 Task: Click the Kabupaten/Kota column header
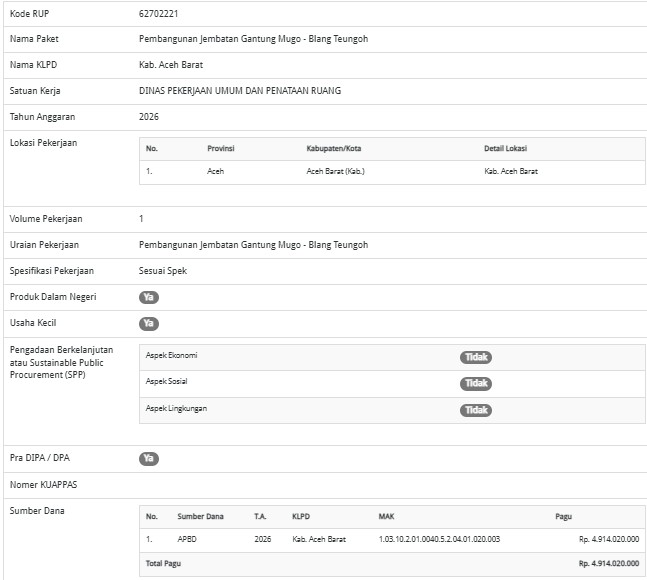point(333,149)
